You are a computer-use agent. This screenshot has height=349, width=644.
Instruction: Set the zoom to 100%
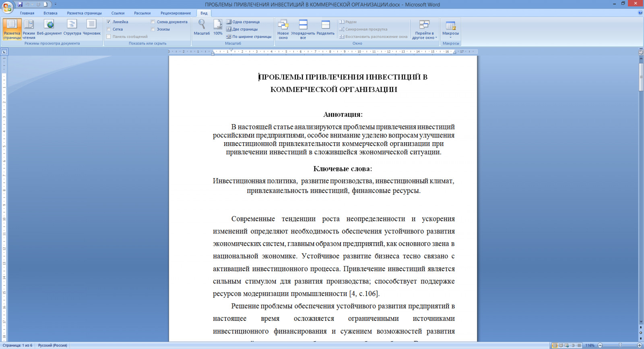[x=218, y=27]
